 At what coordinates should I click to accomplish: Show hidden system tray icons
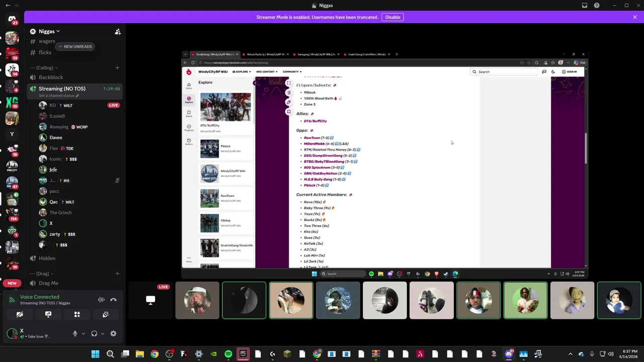570,354
